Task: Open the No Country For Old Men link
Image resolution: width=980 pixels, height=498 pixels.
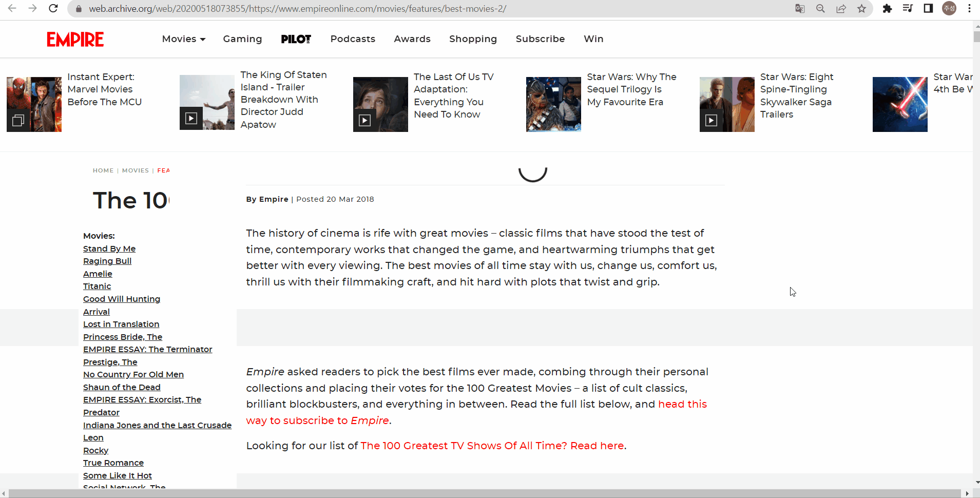Action: [133, 374]
